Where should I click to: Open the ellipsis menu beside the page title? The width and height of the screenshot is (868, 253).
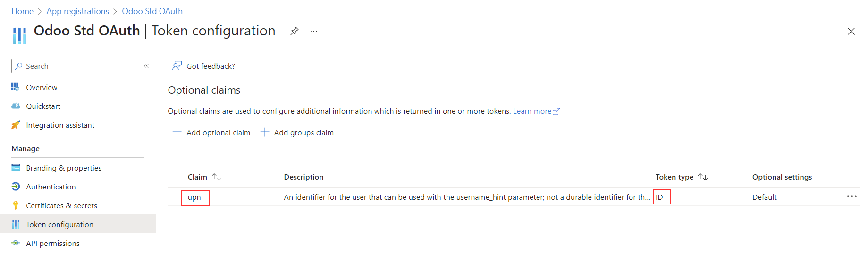(313, 31)
